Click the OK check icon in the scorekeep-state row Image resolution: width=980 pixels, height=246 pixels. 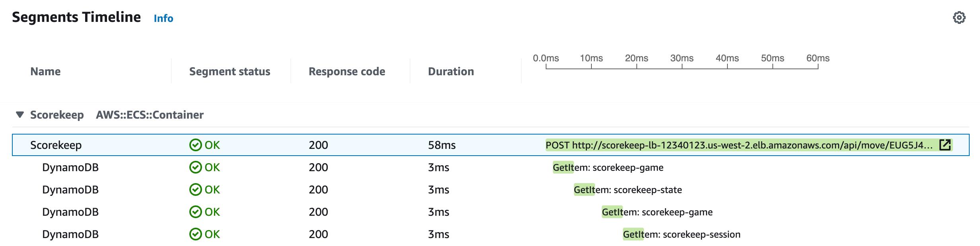pos(195,189)
